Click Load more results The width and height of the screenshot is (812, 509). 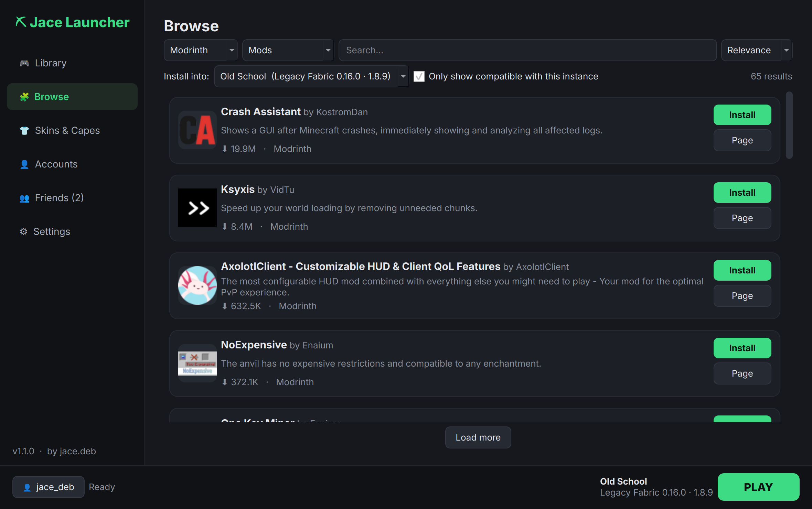478,437
